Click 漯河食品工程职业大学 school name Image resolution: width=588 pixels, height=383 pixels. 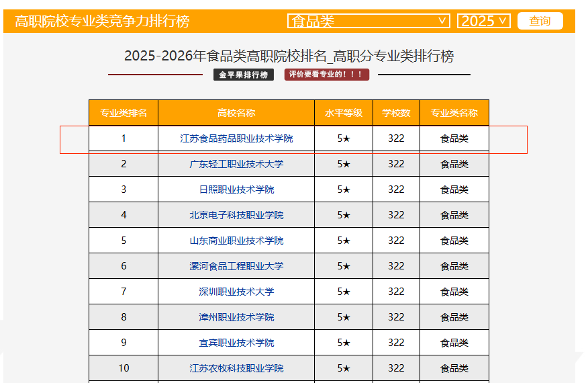[x=236, y=266]
